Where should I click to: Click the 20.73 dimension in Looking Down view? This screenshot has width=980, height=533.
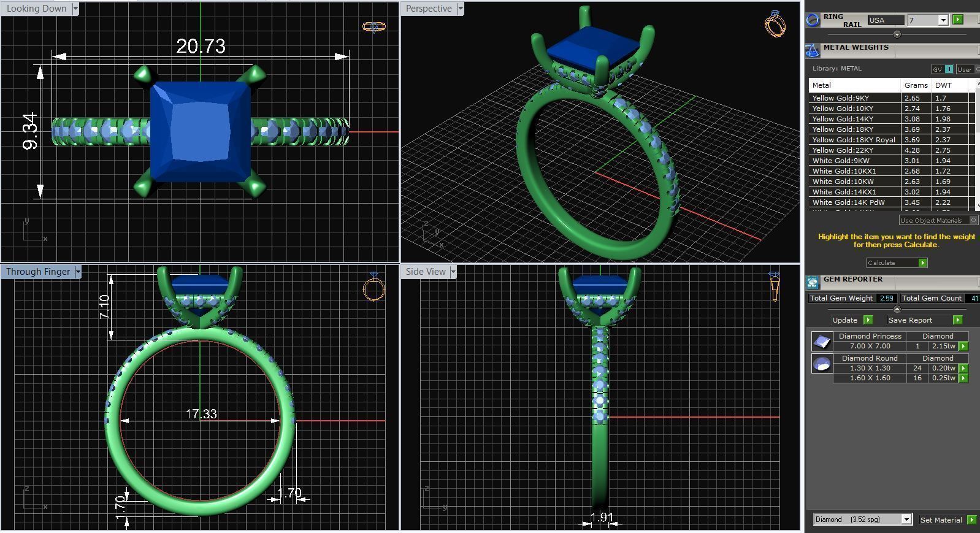pyautogui.click(x=201, y=46)
